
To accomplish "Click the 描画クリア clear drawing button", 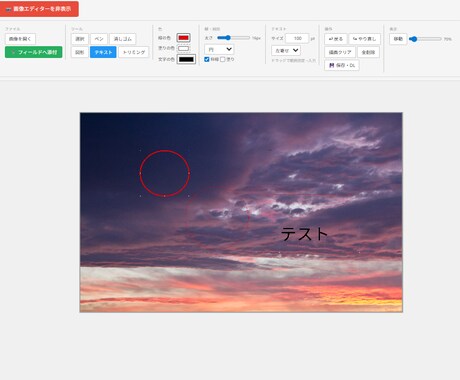I will pos(340,52).
